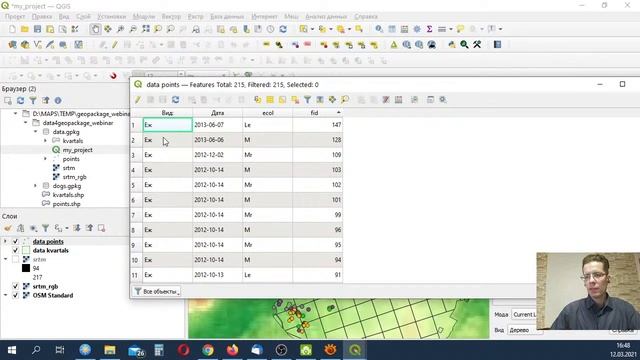Select the Zoom In magnifier tool

[120, 29]
